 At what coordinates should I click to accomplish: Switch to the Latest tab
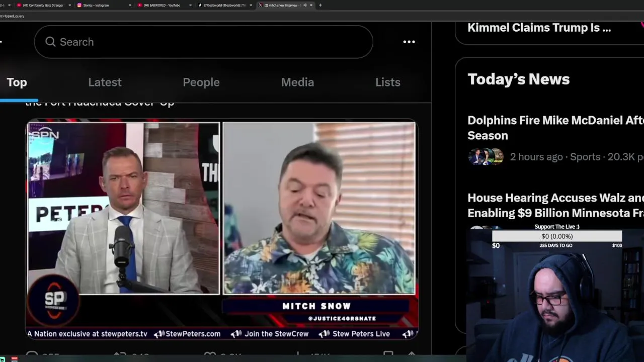[105, 82]
